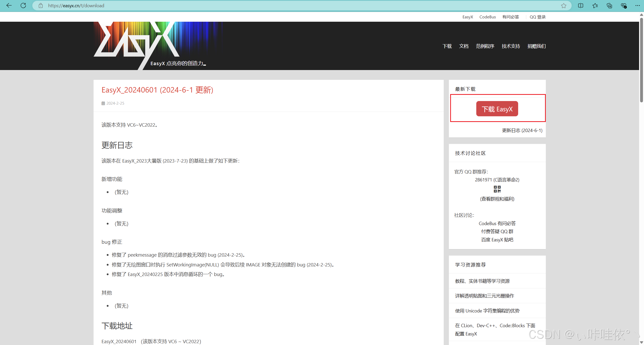The width and height of the screenshot is (644, 345).
Task: Open 教程、实体书籍等学习资源 link
Action: click(482, 281)
